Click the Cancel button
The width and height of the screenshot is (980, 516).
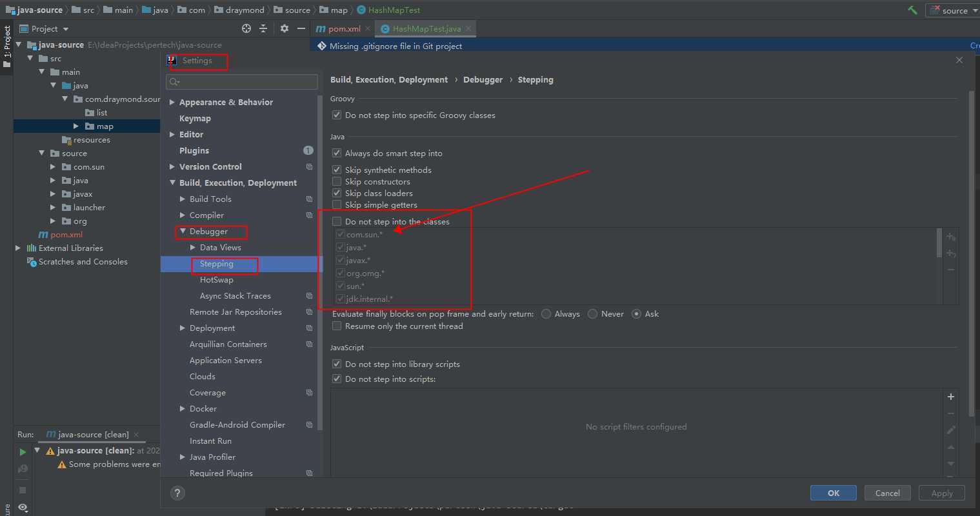(887, 493)
